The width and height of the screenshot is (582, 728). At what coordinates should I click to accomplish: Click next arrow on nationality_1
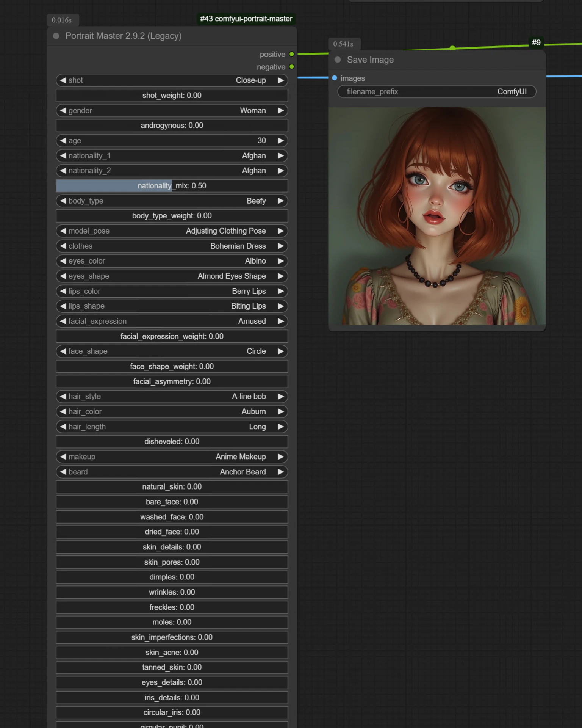pyautogui.click(x=281, y=156)
